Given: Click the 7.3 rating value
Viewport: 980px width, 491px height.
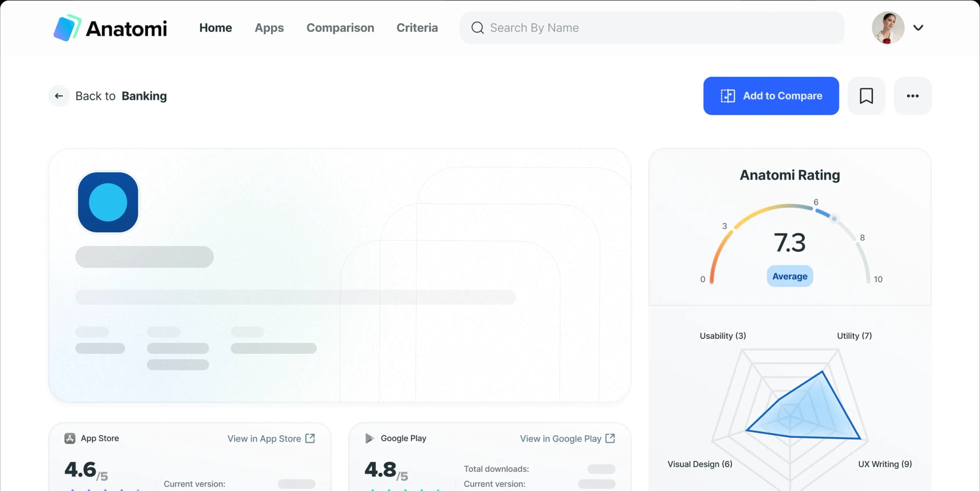Looking at the screenshot, I should 790,242.
